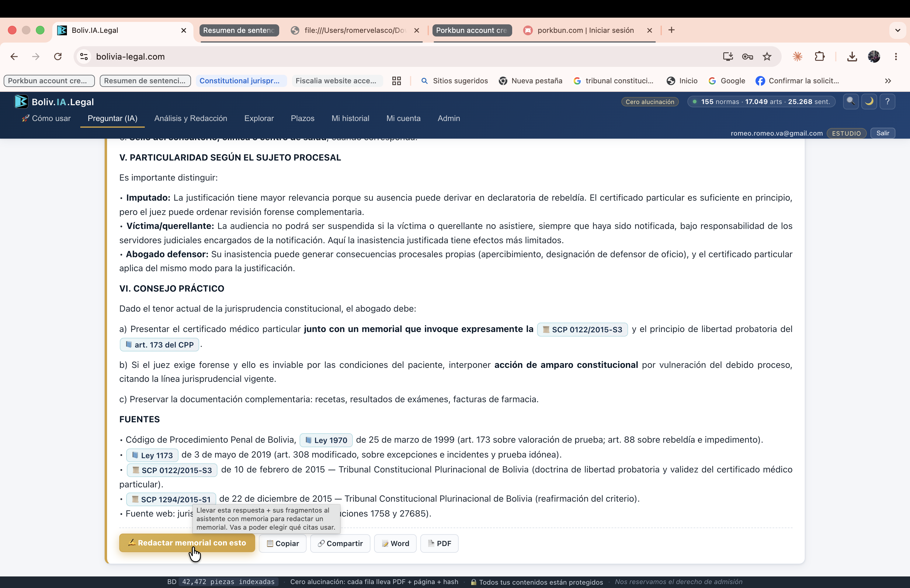Open the Cómo usar nav item
The image size is (910, 588).
pyautogui.click(x=46, y=118)
